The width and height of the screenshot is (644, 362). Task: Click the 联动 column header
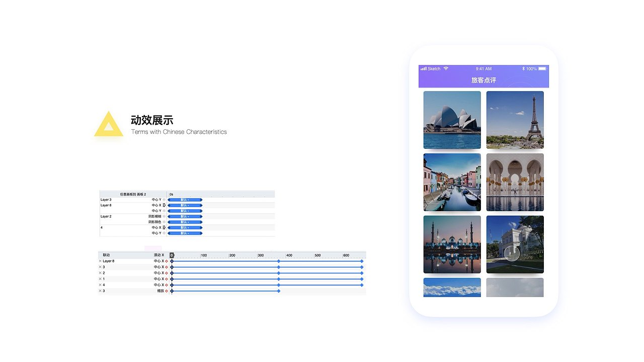coord(106,255)
